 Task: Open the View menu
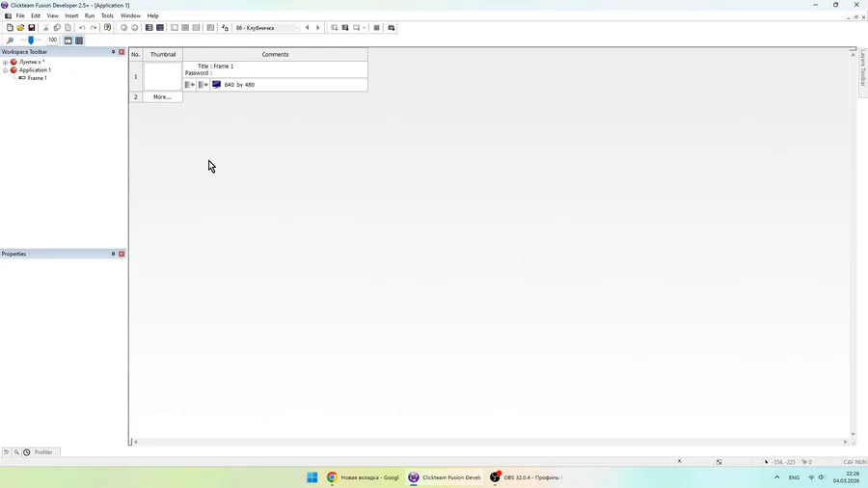53,16
